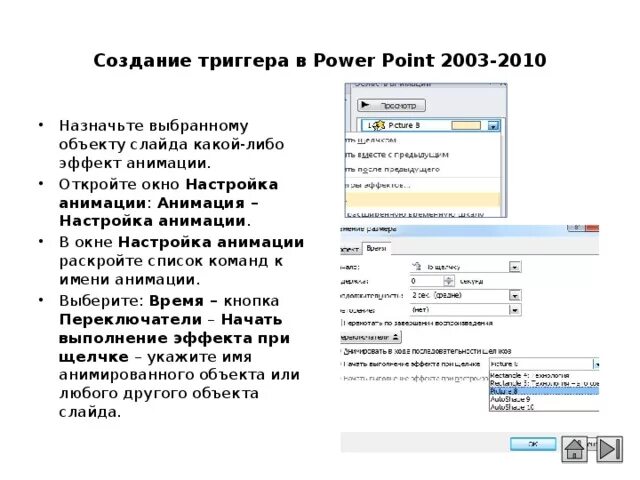640x480 pixels.
Task: Click the Home action button on slide
Action: (x=574, y=449)
